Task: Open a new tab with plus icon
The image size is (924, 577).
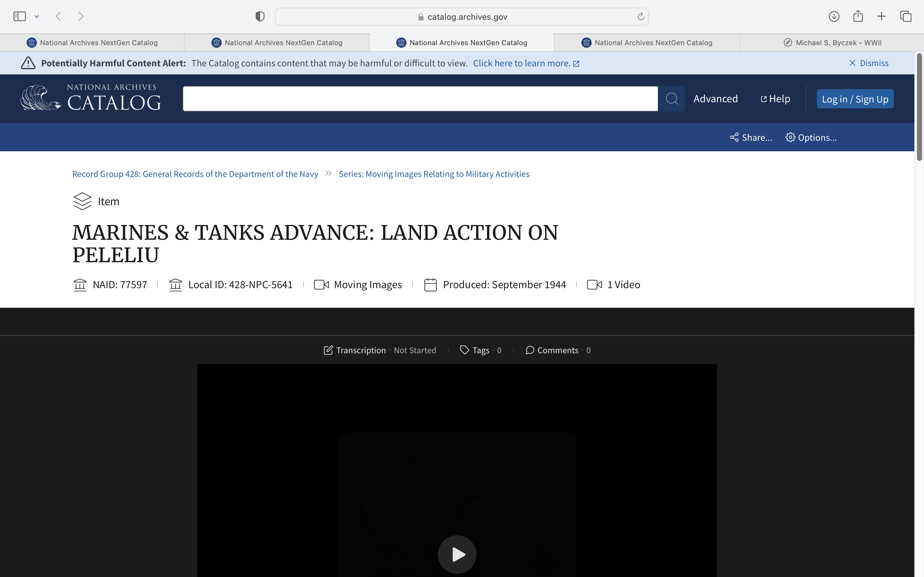Action: click(x=881, y=16)
